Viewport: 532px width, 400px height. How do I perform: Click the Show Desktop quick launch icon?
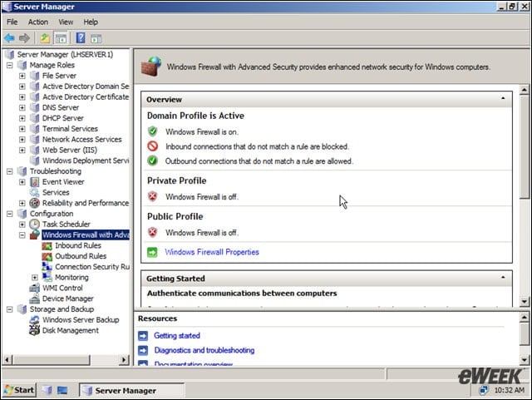[62, 391]
